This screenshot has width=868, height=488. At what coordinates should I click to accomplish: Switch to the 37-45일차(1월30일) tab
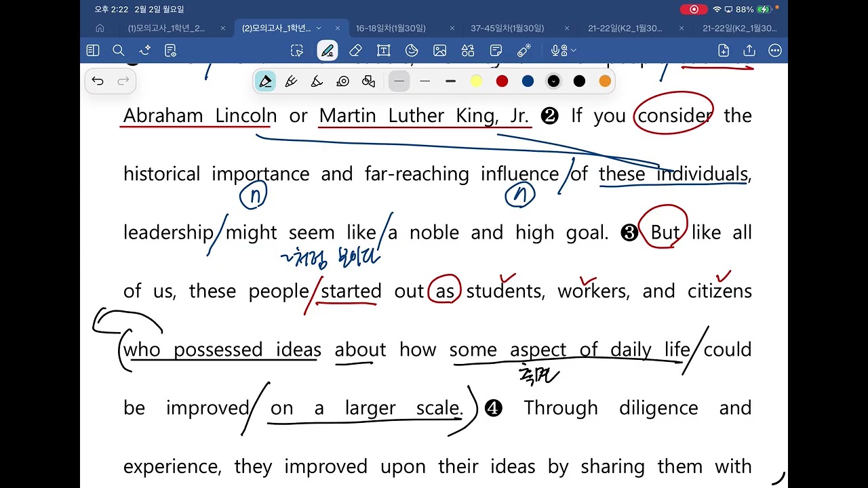(507, 28)
